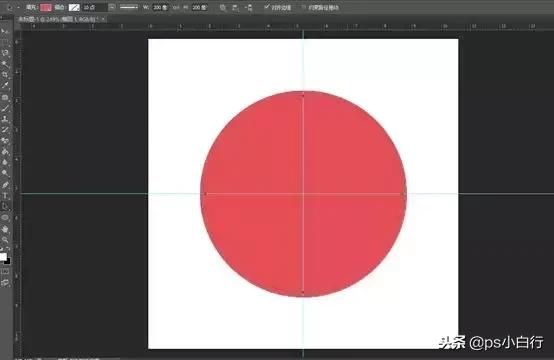Select the Eyedropper tool
Image resolution: width=554 pixels, height=360 pixels.
tap(5, 85)
